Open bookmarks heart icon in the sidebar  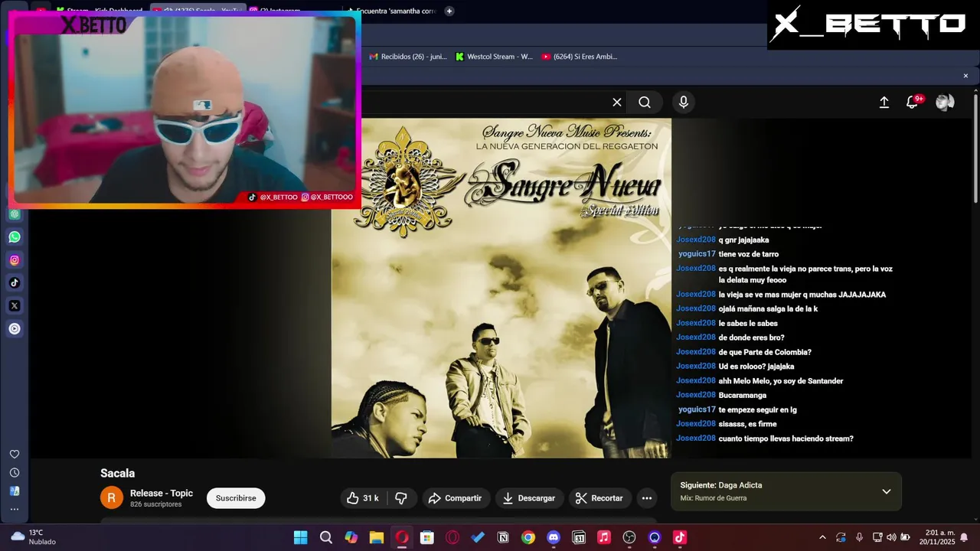click(15, 455)
